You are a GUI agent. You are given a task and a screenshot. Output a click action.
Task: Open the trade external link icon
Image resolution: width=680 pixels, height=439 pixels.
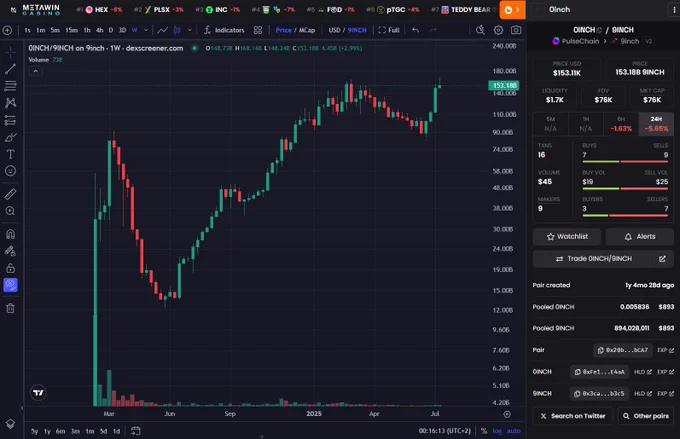[x=662, y=259]
